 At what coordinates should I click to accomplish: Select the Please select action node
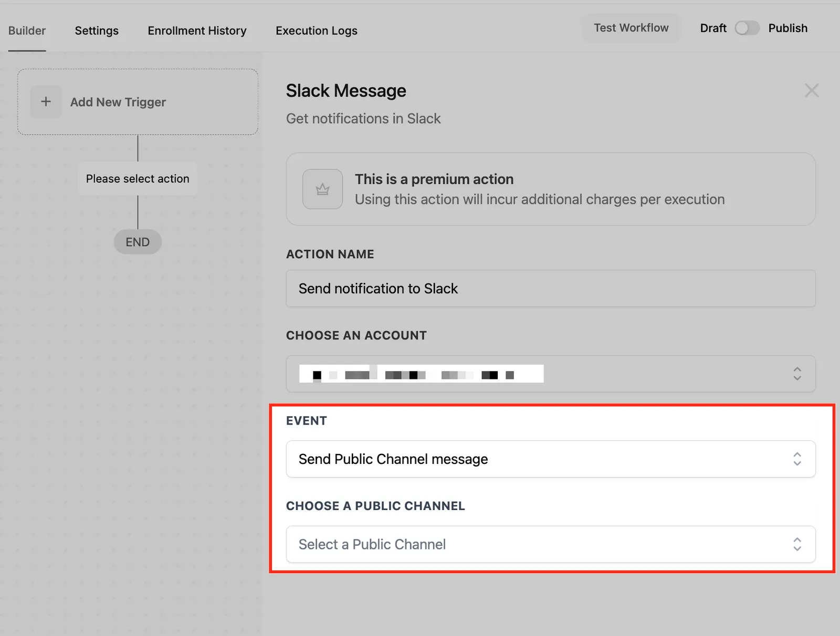(138, 178)
